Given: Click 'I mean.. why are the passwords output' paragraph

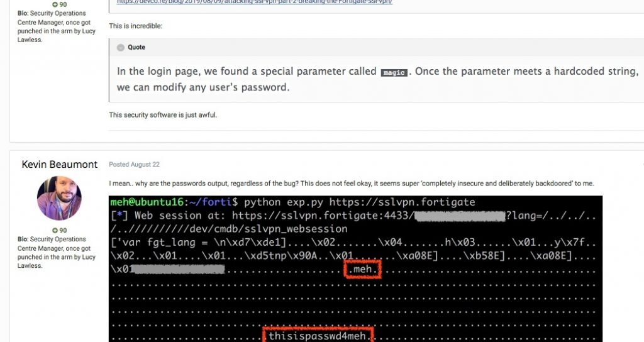Looking at the screenshot, I should pos(351,184).
